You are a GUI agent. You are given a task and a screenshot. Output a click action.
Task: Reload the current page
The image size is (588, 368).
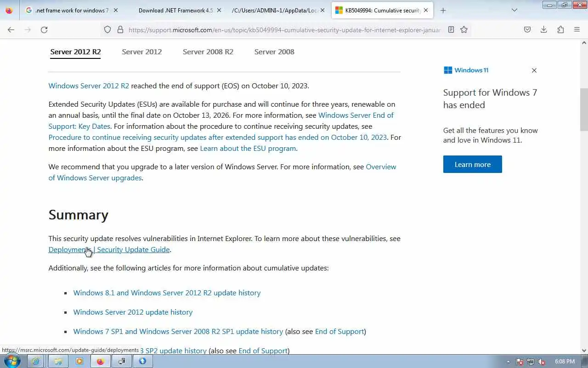pos(44,29)
